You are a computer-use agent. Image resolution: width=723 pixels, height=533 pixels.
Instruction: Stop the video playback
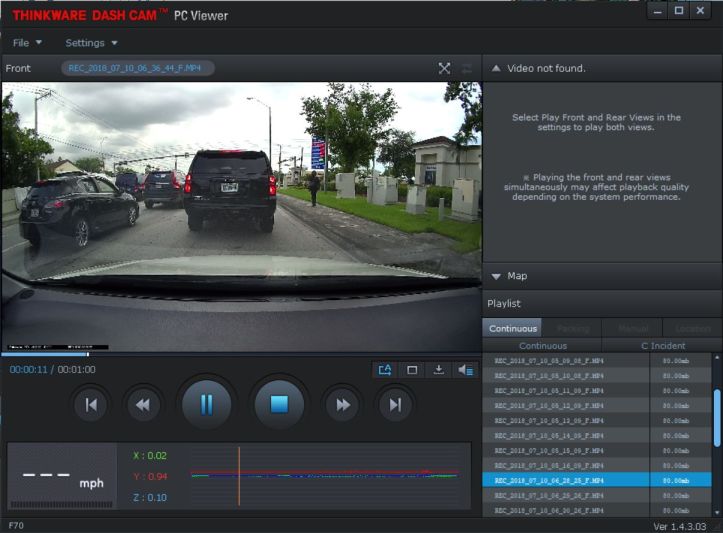279,404
